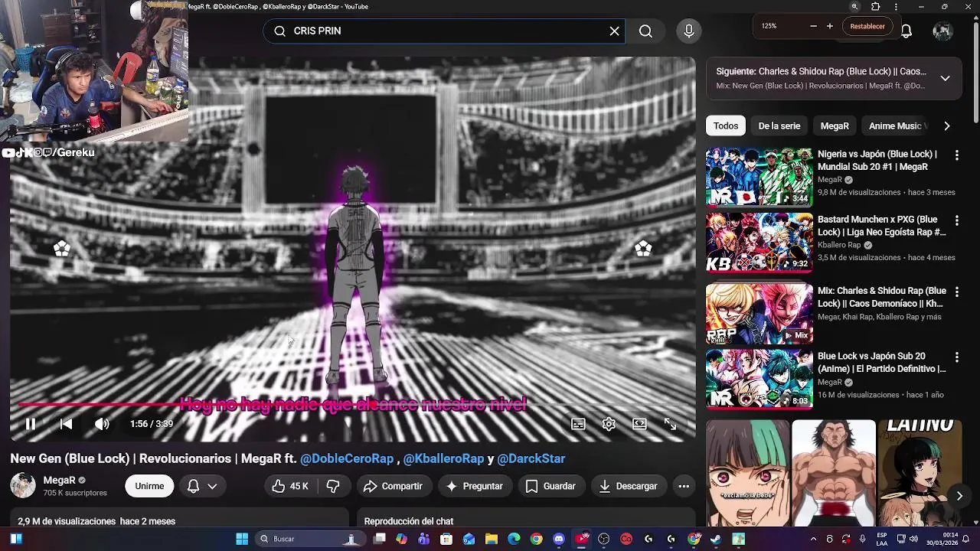Open Nigeria vs Japón video thumbnail
The width and height of the screenshot is (980, 551).
tap(759, 177)
